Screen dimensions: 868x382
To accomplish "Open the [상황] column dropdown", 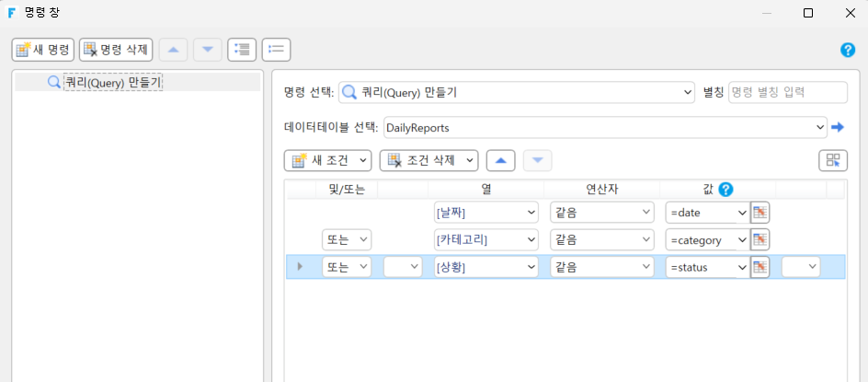I will pos(486,267).
